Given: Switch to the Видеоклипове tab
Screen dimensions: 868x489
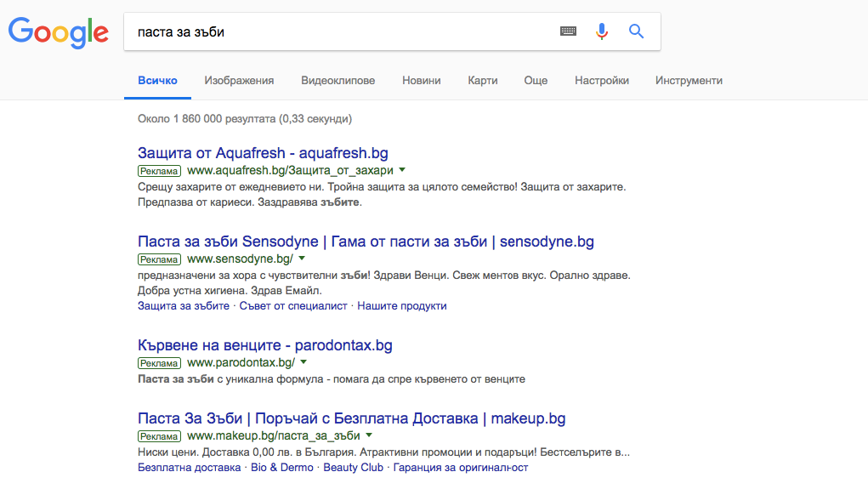Looking at the screenshot, I should click(x=338, y=81).
